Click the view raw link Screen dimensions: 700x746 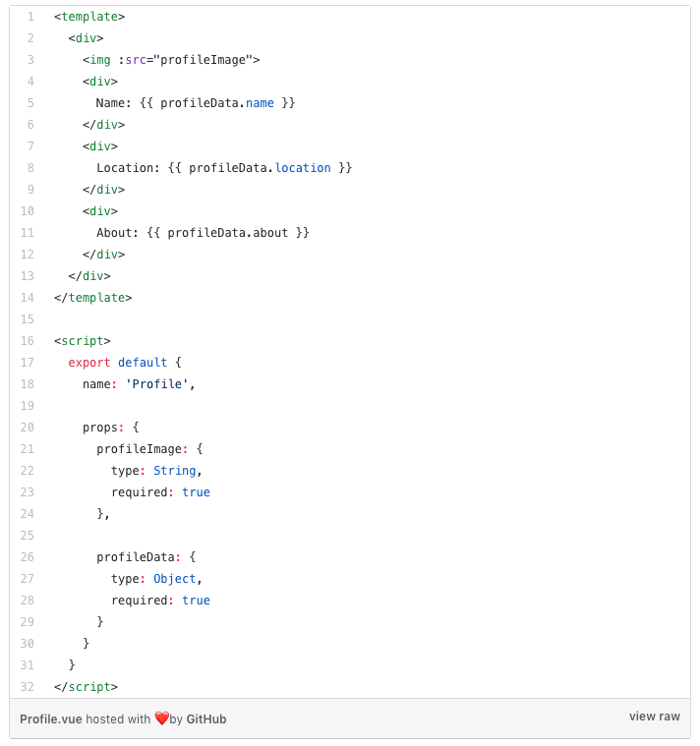tap(654, 717)
